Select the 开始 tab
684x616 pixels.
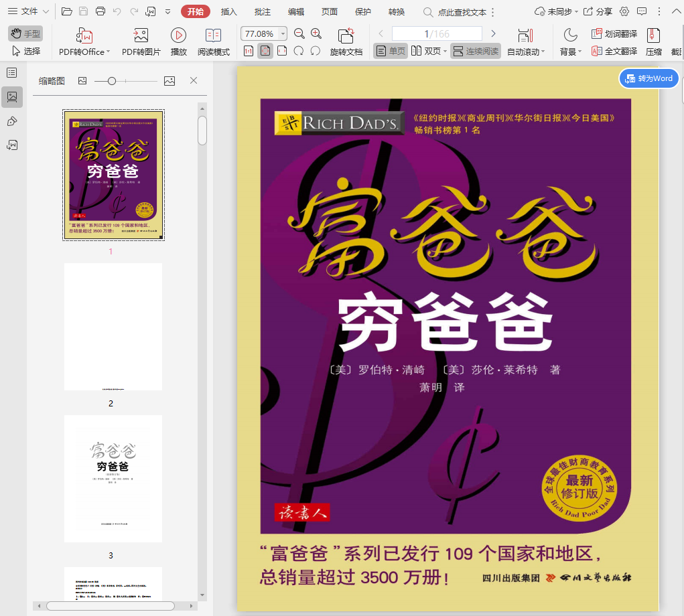[196, 12]
